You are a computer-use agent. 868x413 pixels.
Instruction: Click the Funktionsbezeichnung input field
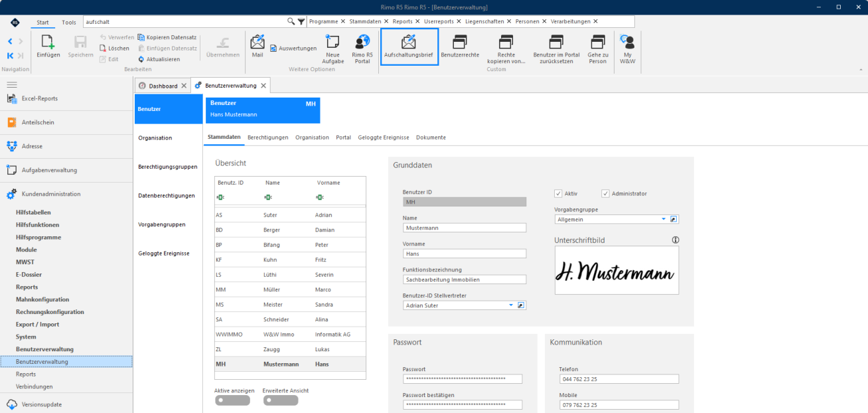pos(465,280)
